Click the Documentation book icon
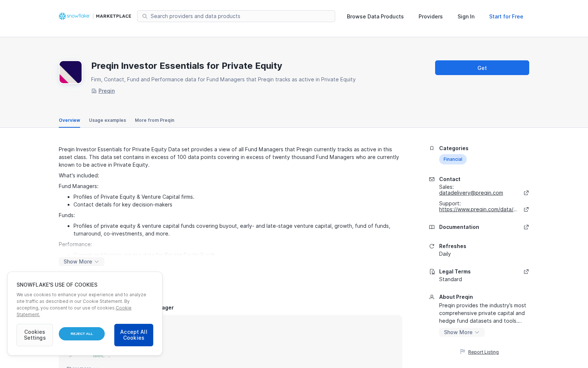 pyautogui.click(x=432, y=227)
